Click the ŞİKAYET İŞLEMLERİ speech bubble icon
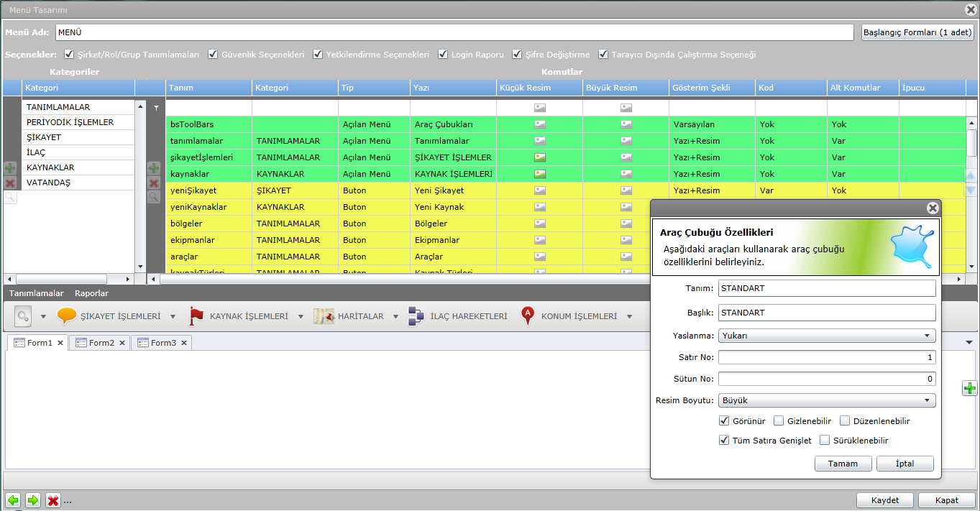The width and height of the screenshot is (980, 511). coord(67,316)
